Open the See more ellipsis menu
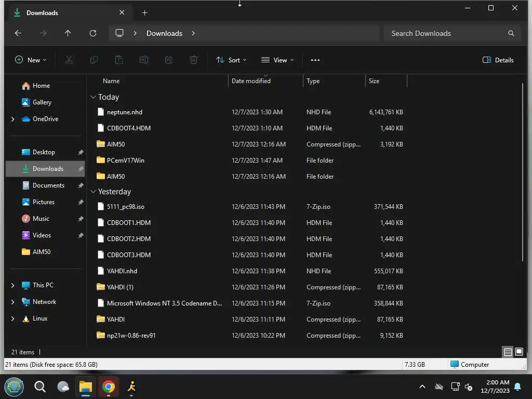 coord(315,60)
